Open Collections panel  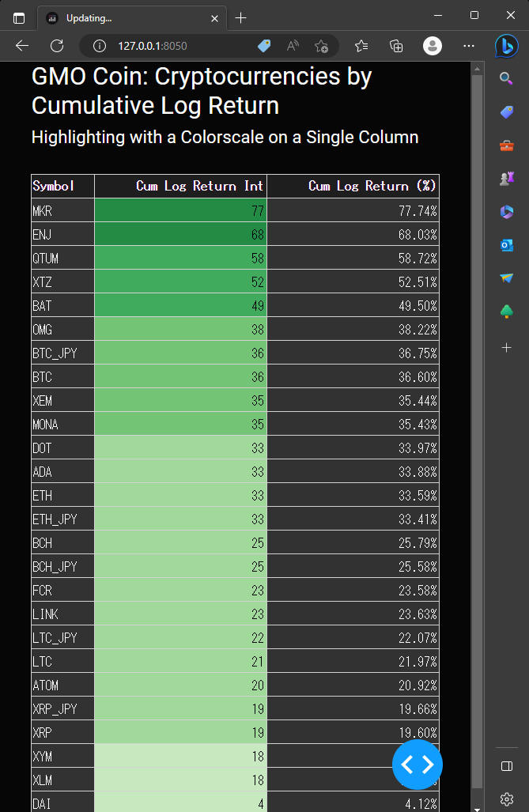click(x=396, y=46)
